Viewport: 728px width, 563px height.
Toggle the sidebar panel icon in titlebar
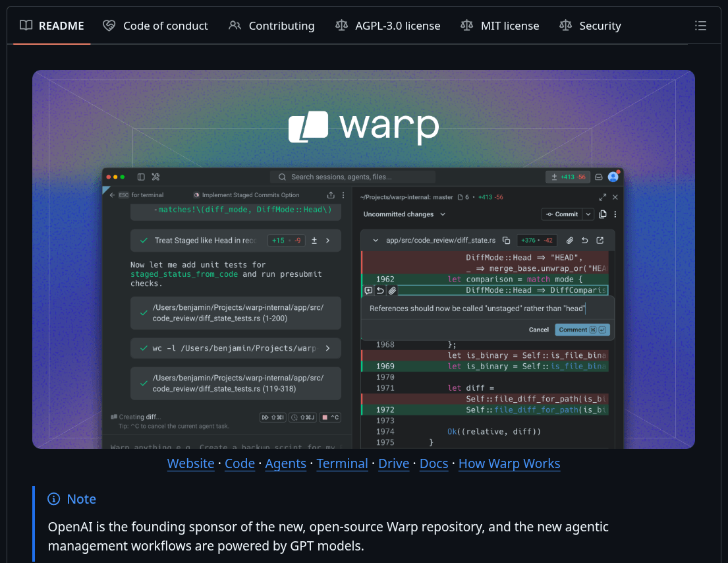tap(141, 177)
